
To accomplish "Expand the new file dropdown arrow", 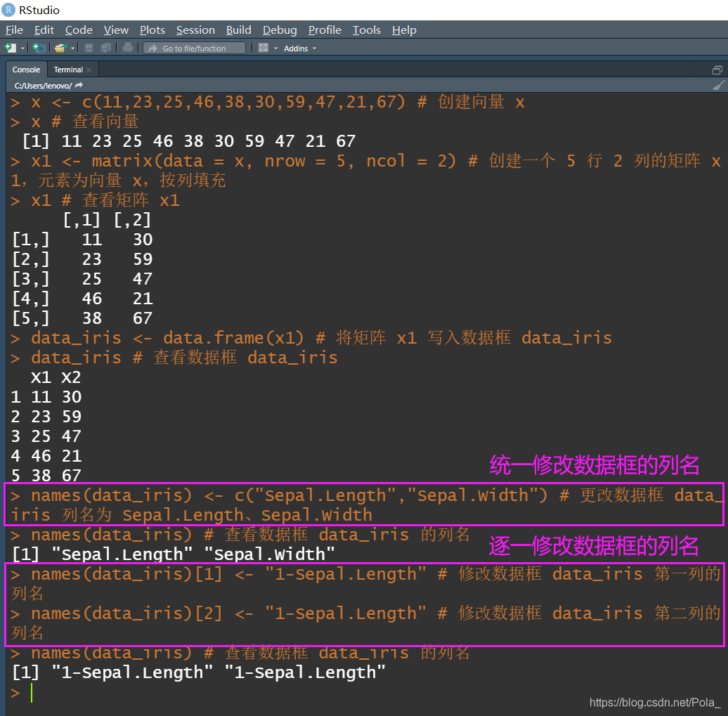I will pyautogui.click(x=22, y=48).
